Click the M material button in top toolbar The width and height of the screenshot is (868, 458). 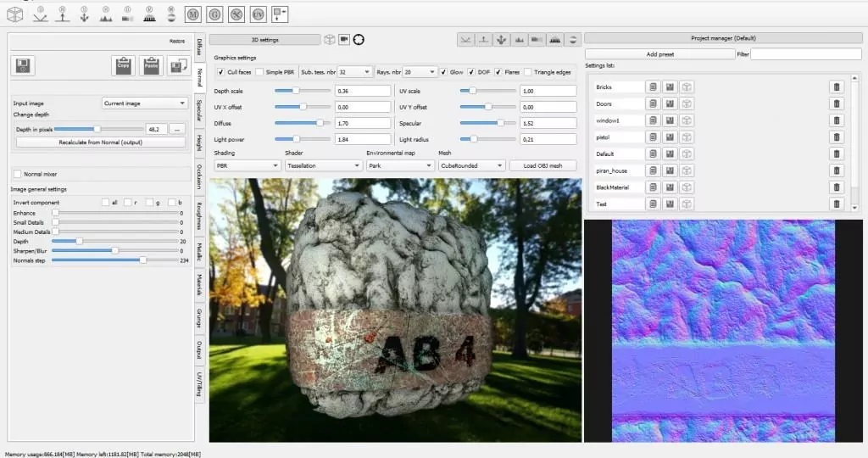(x=192, y=14)
